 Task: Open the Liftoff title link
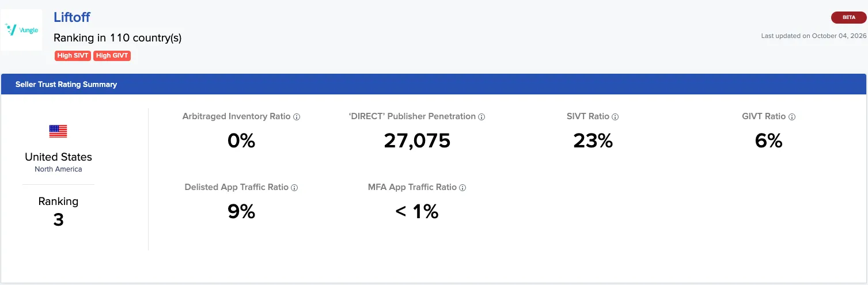[72, 18]
